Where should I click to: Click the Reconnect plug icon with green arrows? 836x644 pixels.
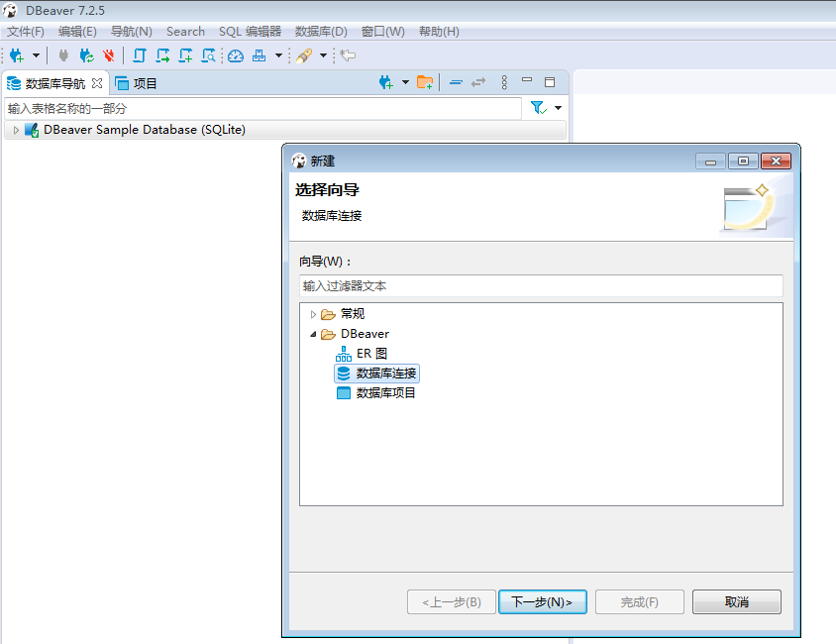pos(86,55)
